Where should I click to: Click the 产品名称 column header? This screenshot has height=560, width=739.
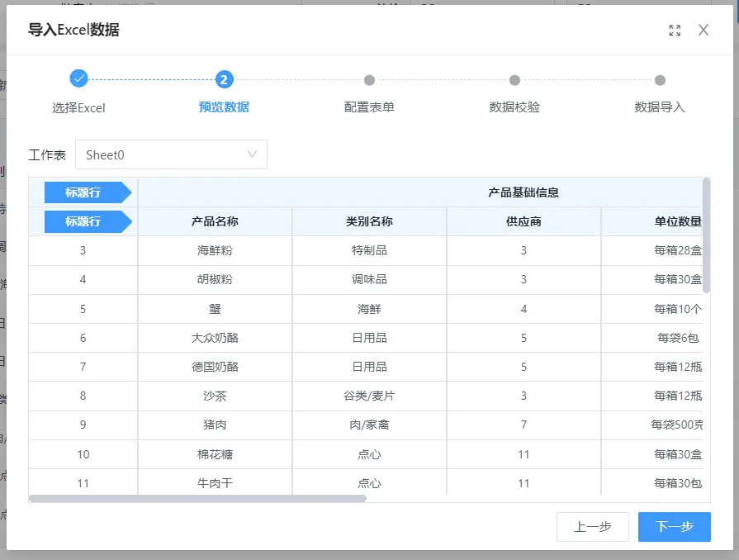pos(215,221)
